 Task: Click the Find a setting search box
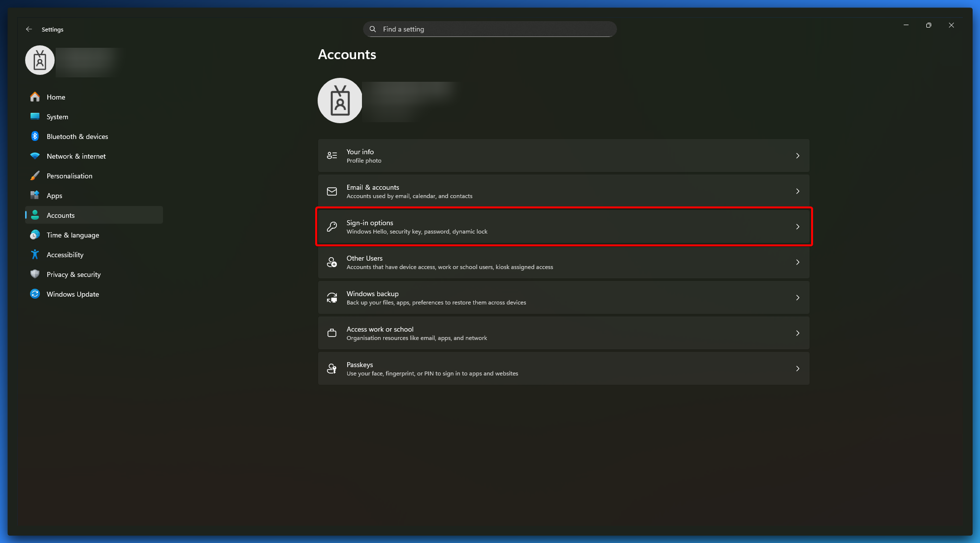(490, 30)
